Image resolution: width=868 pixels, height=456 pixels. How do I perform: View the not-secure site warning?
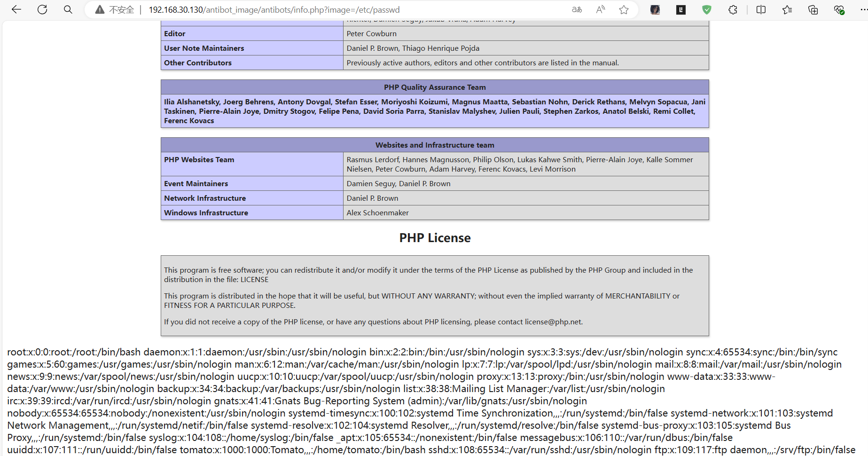[x=115, y=9]
